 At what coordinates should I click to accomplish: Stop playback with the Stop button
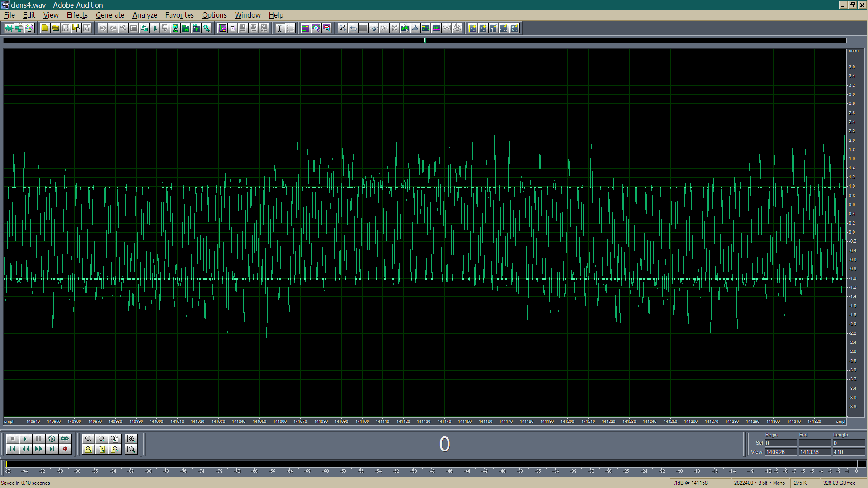[x=12, y=438]
